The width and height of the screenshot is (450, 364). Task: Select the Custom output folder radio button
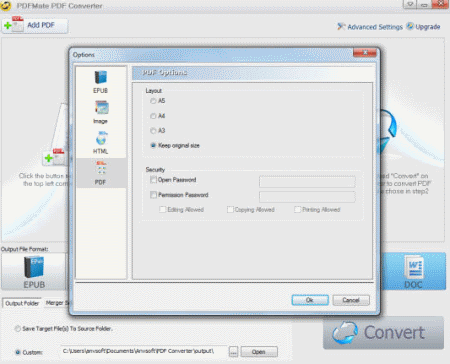(17, 352)
